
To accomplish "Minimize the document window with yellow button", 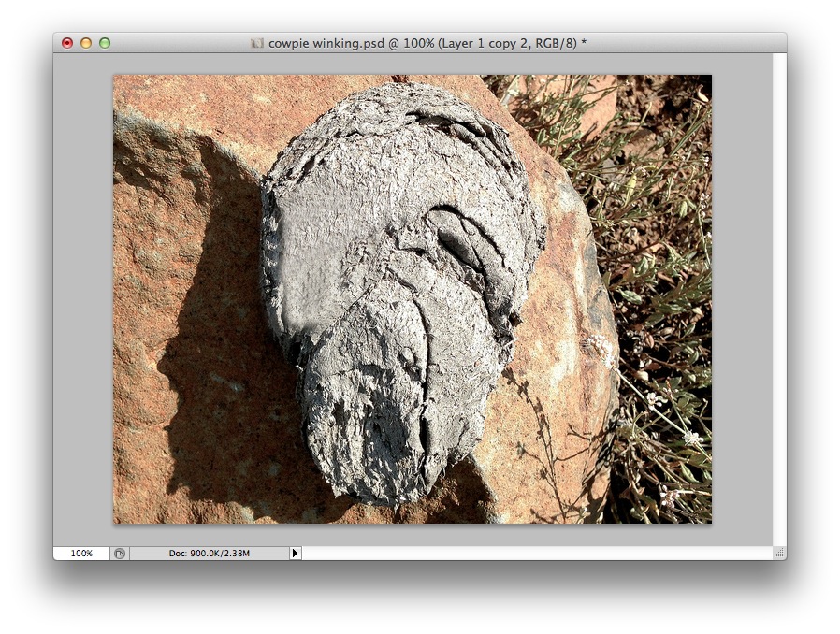I will click(86, 43).
